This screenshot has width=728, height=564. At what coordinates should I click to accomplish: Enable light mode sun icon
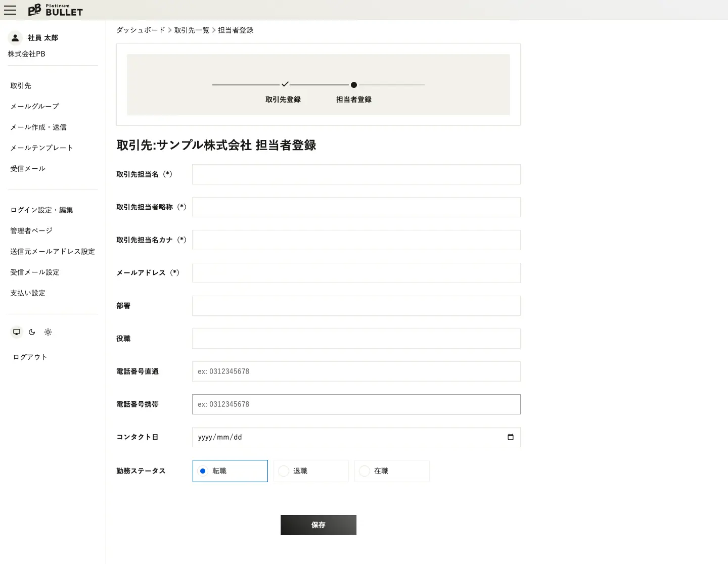point(48,332)
